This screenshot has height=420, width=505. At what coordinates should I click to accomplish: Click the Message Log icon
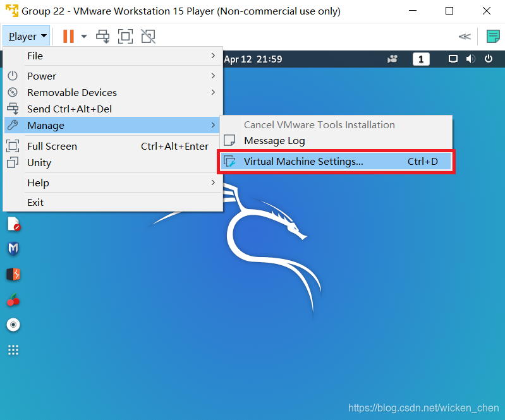coord(229,140)
